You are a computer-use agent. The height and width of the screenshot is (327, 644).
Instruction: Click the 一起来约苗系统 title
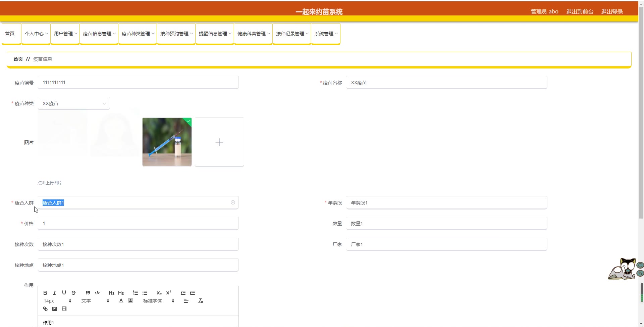pos(319,12)
